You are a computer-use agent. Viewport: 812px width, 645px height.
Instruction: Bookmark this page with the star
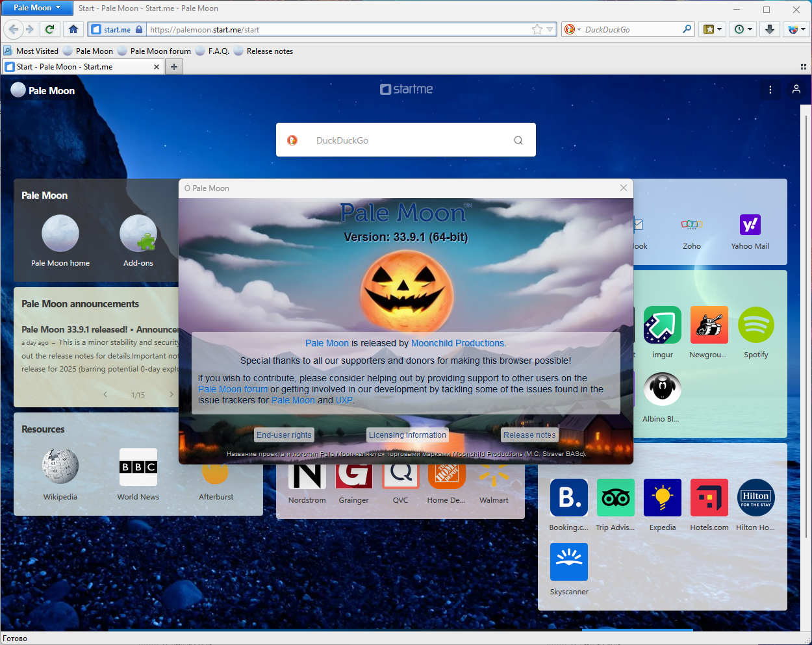point(537,29)
